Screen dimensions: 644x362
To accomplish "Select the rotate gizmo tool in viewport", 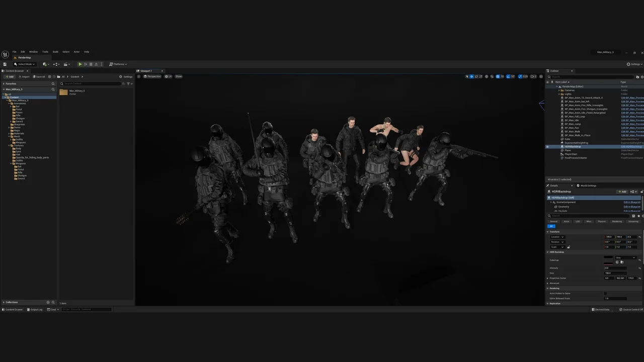I will tap(476, 76).
